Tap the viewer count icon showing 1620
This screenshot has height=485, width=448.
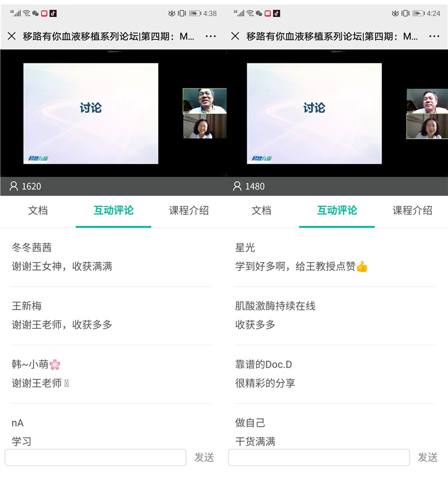point(14,186)
